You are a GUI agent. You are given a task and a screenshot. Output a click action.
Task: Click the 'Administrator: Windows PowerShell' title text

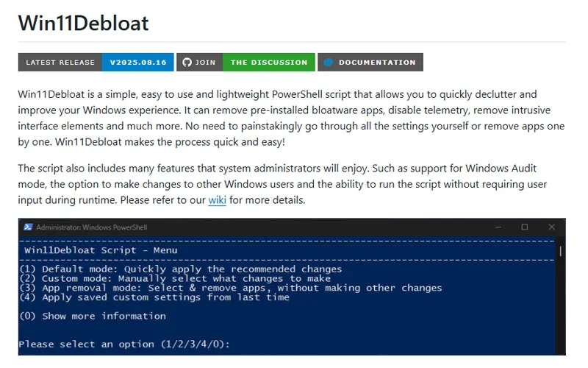[x=91, y=227]
